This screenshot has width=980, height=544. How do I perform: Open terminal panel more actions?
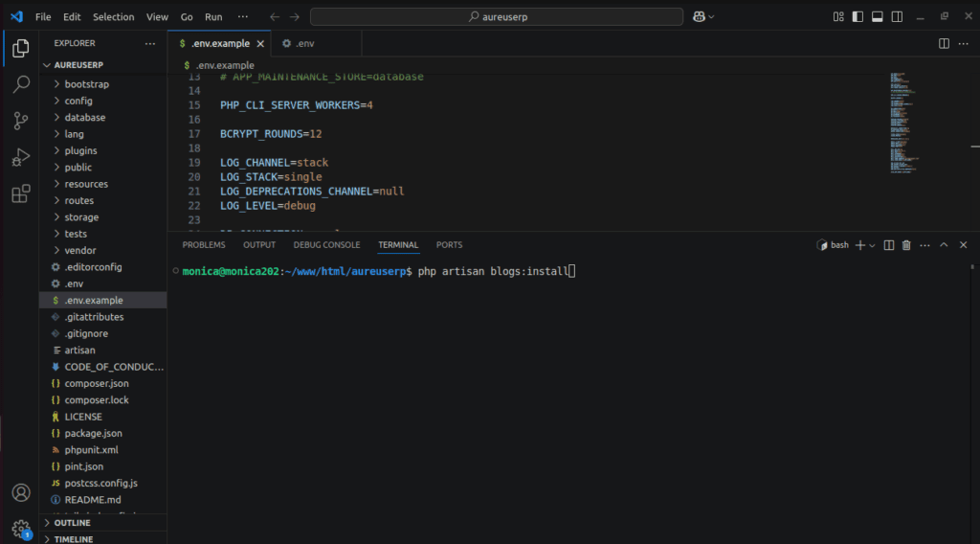(x=925, y=245)
